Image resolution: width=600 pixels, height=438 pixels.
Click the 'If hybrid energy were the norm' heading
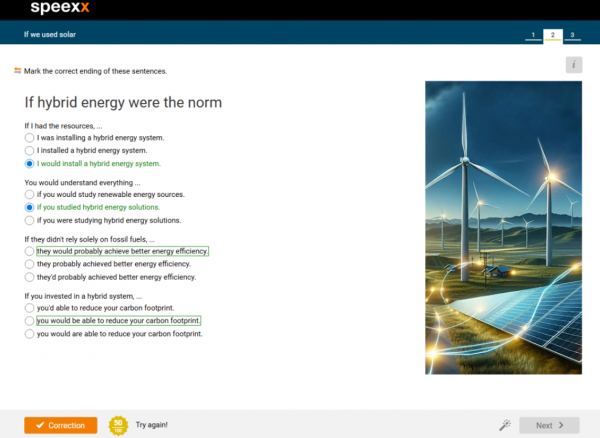[x=123, y=103]
